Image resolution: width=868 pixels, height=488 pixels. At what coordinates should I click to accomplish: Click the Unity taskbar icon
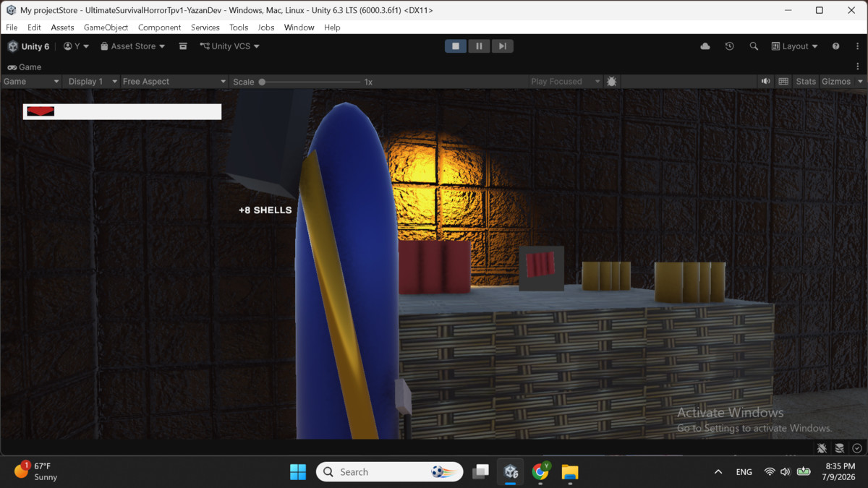click(511, 472)
